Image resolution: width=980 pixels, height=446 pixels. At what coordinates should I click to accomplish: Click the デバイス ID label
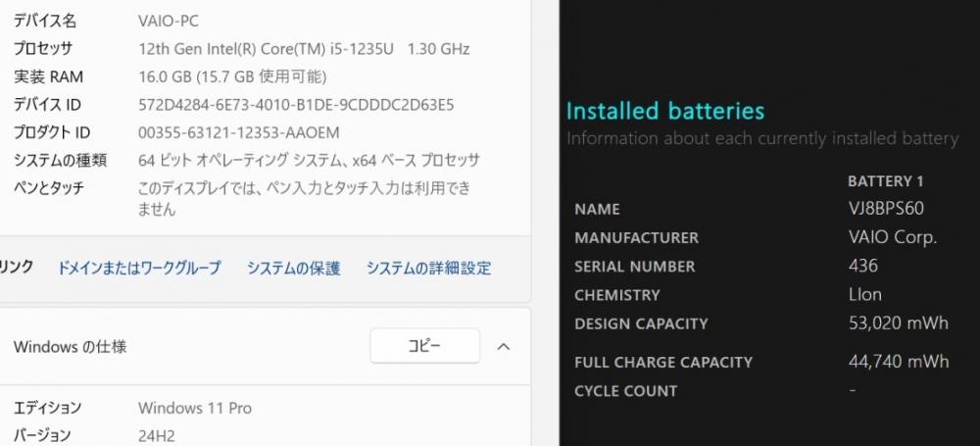pos(47,105)
